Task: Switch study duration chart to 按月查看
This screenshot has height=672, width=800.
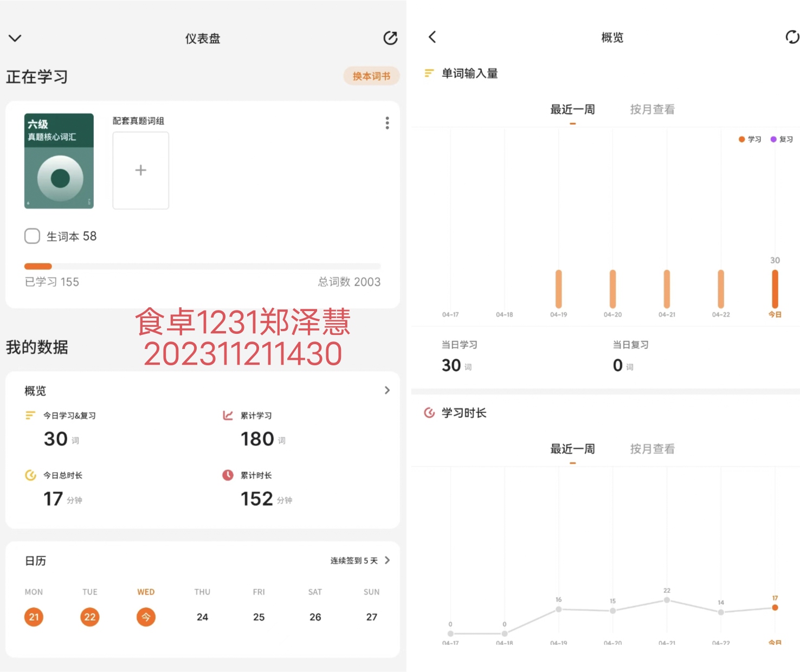Action: 652,449
